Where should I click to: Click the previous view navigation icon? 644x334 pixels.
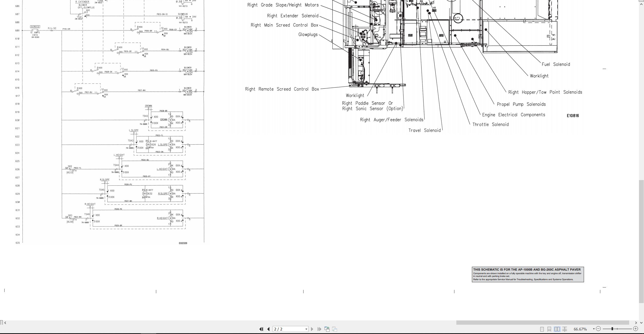click(x=327, y=329)
